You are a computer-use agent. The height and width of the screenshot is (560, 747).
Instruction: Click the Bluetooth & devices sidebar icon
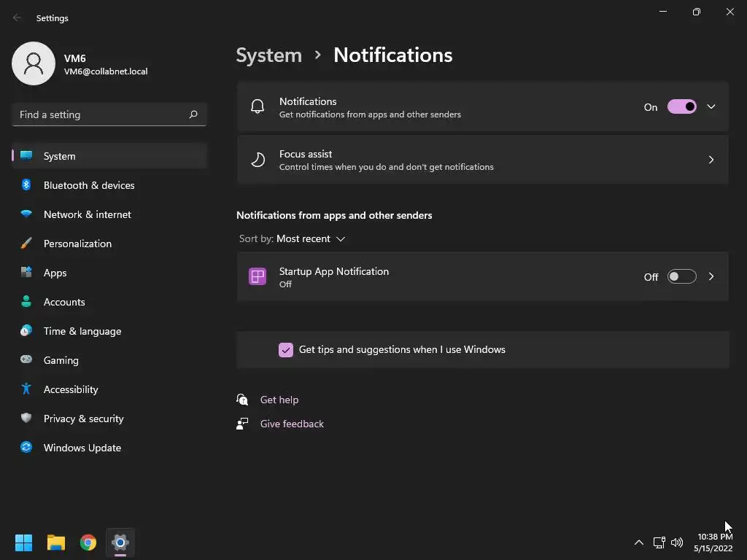coord(26,185)
